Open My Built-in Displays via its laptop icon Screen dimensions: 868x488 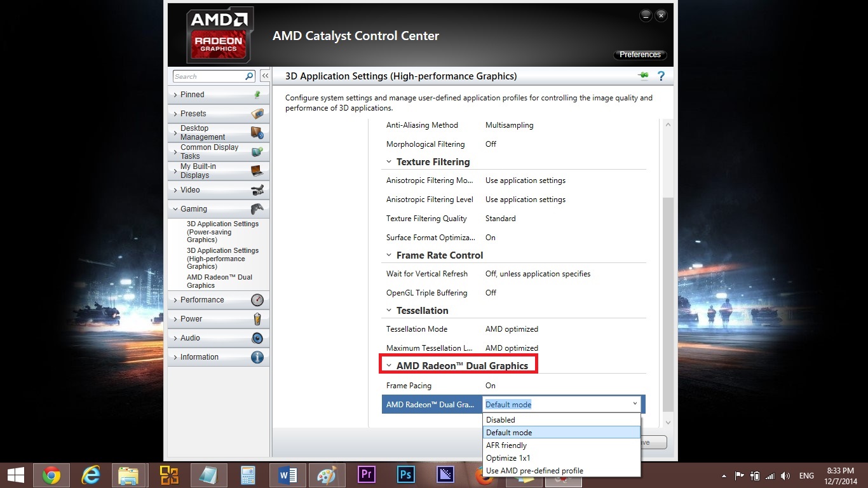pyautogui.click(x=257, y=171)
